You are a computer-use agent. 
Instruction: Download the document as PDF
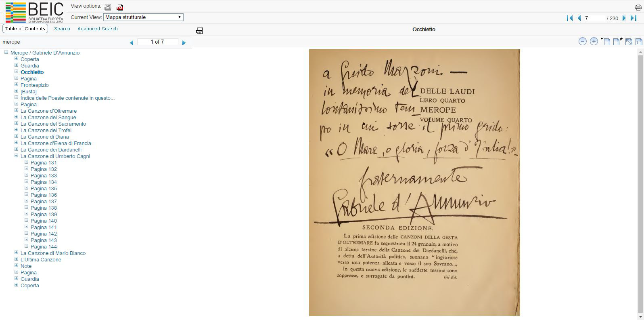(120, 7)
